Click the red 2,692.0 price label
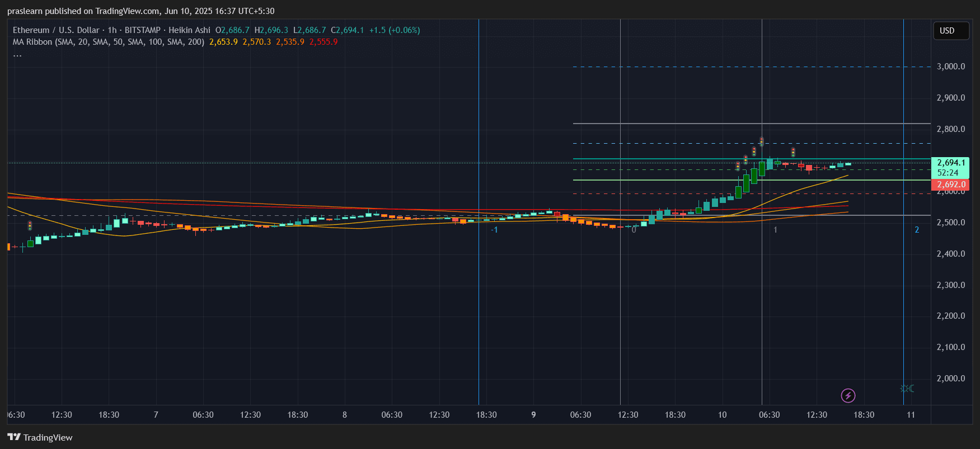The height and width of the screenshot is (449, 980). coord(951,185)
